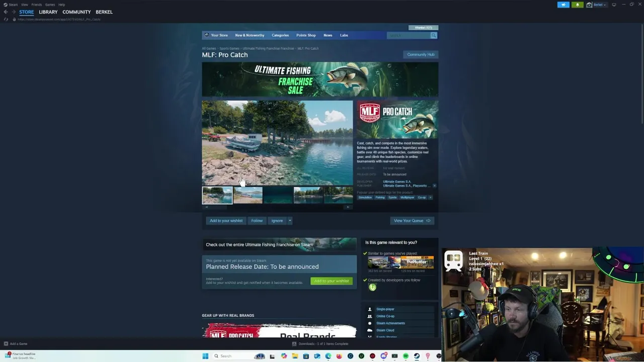Click the Ignore button
The height and width of the screenshot is (362, 644).
point(277,221)
